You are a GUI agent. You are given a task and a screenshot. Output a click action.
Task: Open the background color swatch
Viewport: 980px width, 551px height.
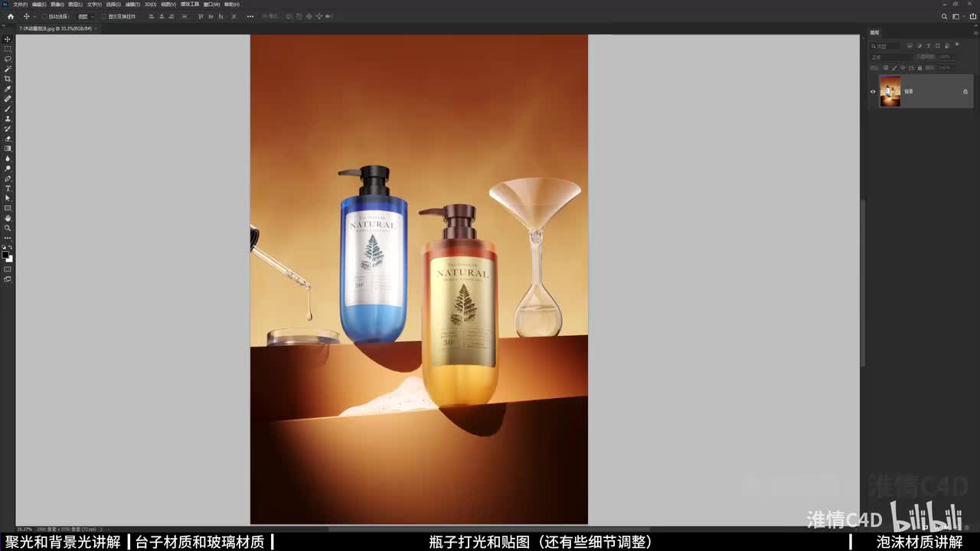point(10,259)
